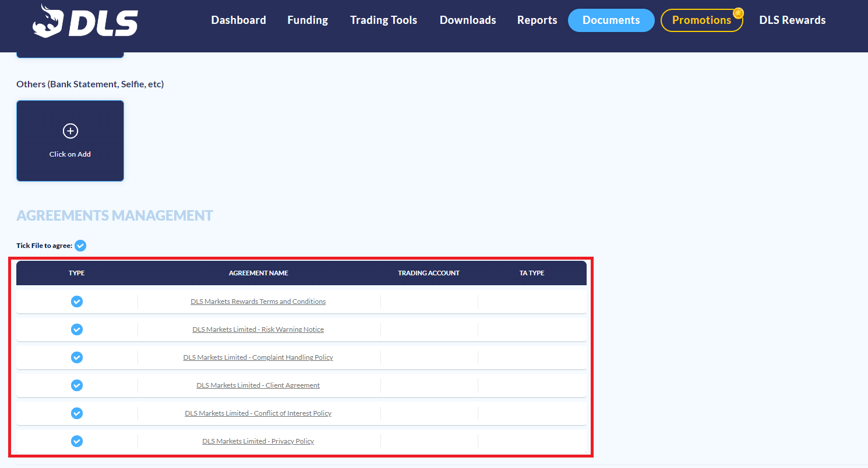Toggle checkmark for Conflict of Interest Policy
This screenshot has height=468, width=868.
click(x=77, y=413)
